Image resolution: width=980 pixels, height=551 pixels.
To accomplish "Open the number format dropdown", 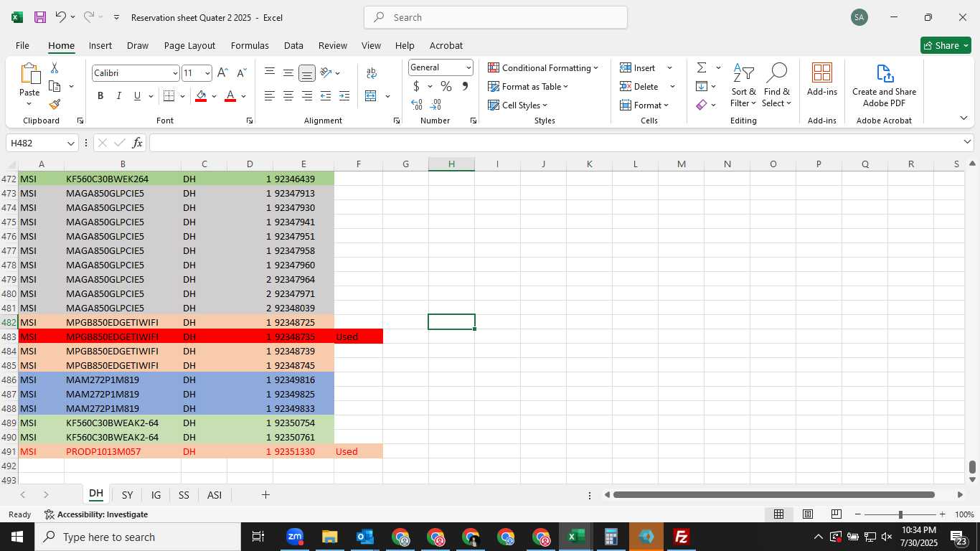I will tap(468, 67).
